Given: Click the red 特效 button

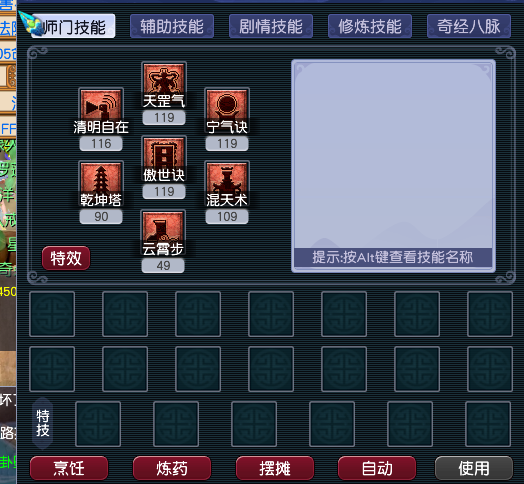Looking at the screenshot, I should pyautogui.click(x=66, y=258).
